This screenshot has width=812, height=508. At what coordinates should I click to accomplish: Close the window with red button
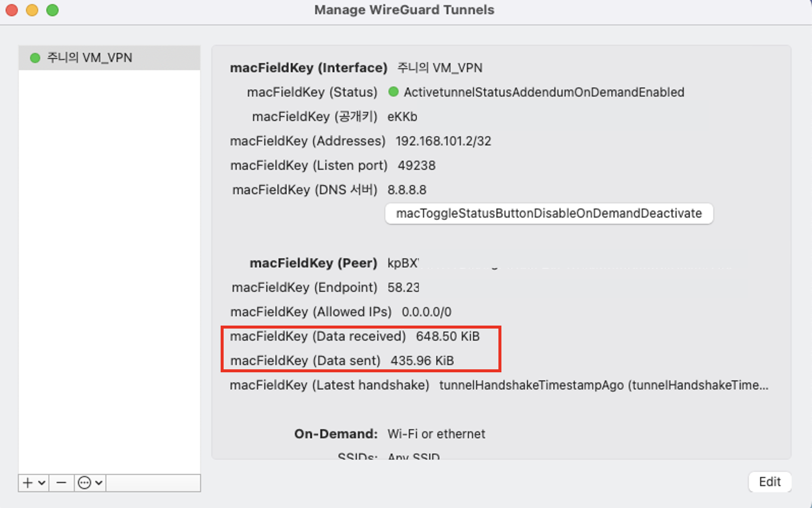point(11,10)
